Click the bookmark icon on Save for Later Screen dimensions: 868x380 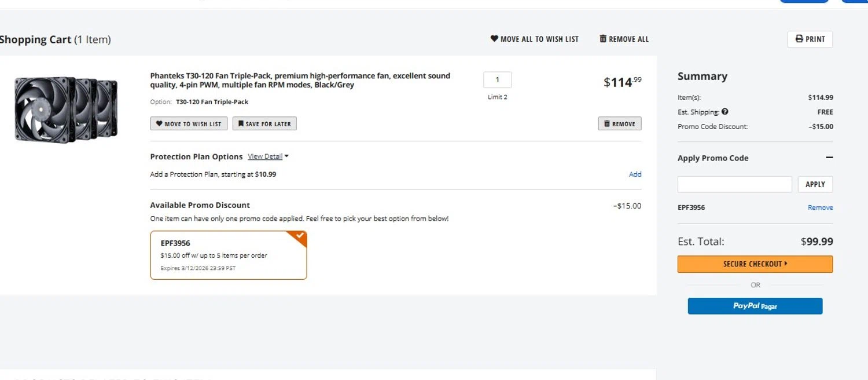(x=241, y=123)
